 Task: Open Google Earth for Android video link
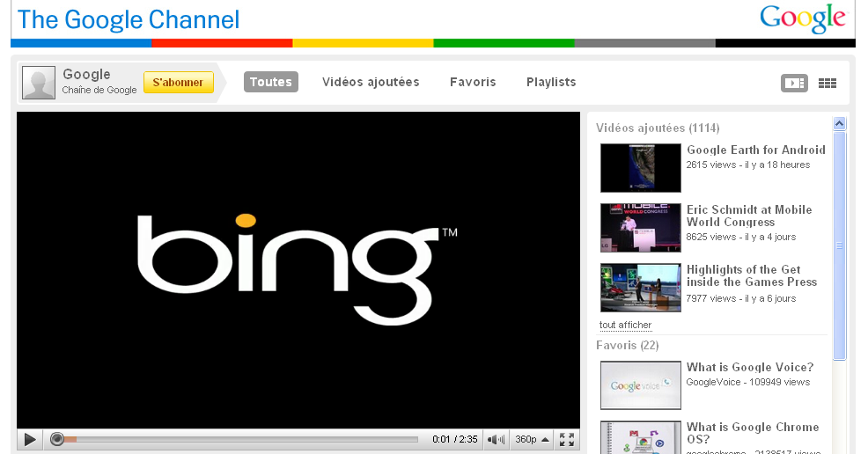click(x=755, y=150)
